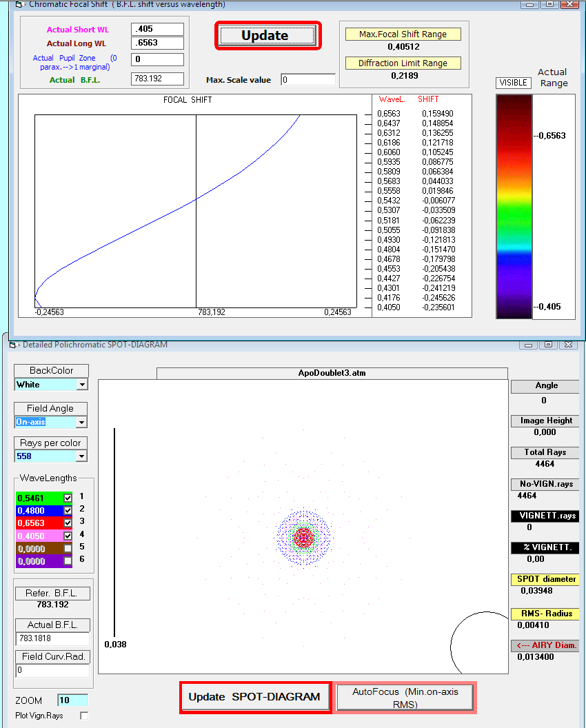Minimize the SPOT-DIAGRAM window
586x728 pixels.
pyautogui.click(x=528, y=345)
